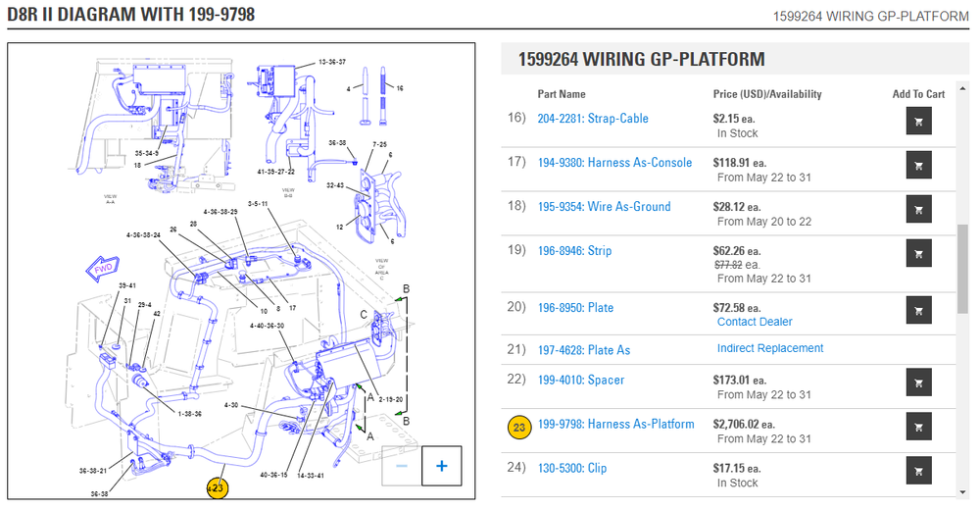Open 204-2281: Strap-Cable part link
The image size is (980, 510).
click(593, 119)
